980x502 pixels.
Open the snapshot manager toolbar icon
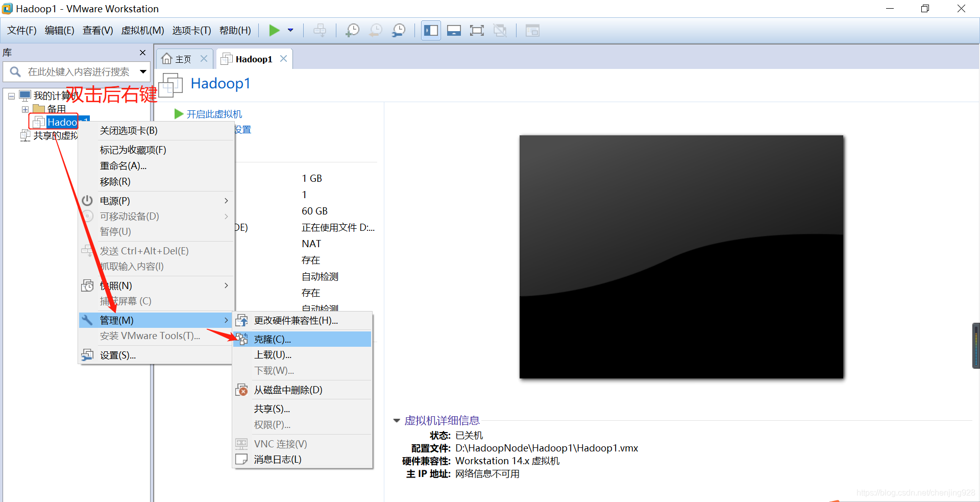point(399,31)
